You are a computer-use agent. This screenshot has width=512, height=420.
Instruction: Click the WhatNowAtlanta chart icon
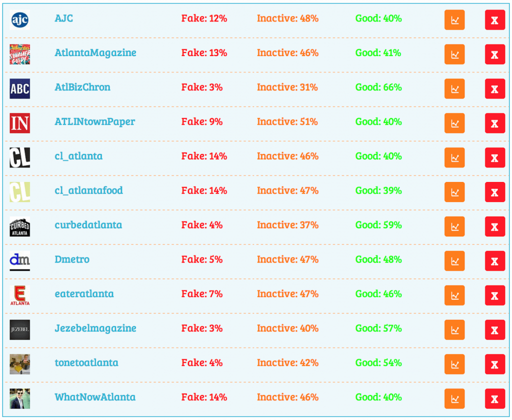pyautogui.click(x=454, y=399)
